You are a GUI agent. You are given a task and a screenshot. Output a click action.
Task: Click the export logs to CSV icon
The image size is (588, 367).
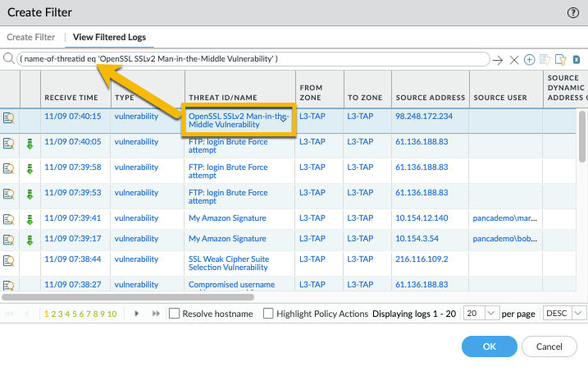(x=577, y=60)
